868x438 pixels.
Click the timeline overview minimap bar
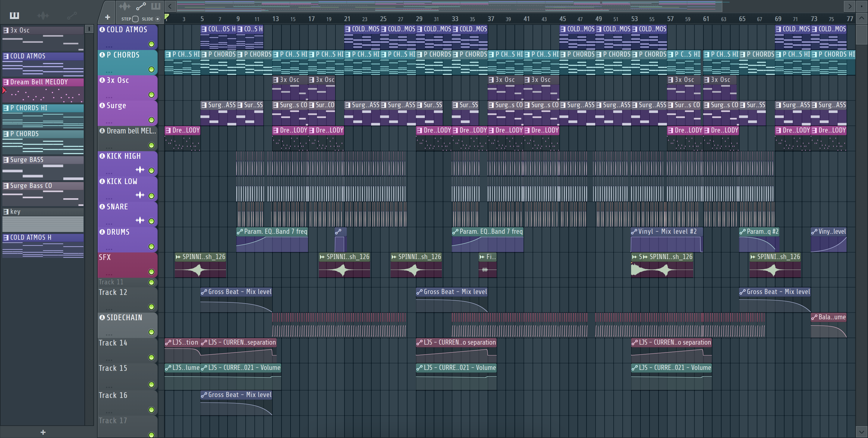449,6
